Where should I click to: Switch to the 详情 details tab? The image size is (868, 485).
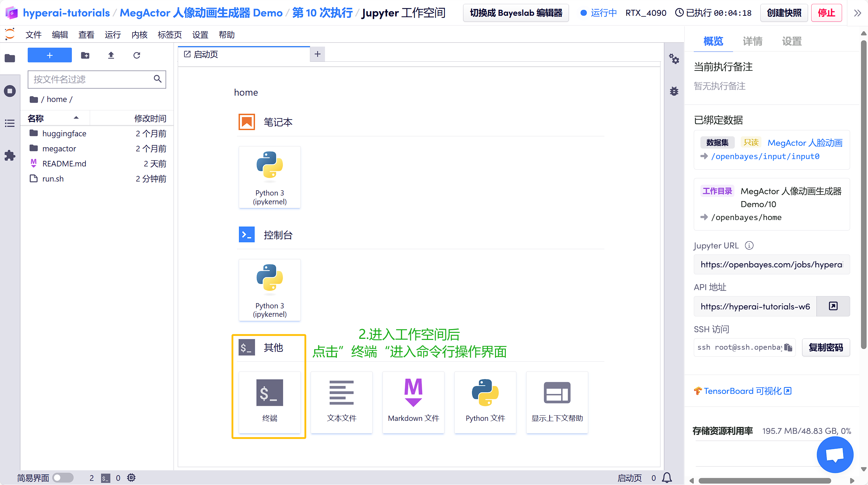click(x=752, y=41)
